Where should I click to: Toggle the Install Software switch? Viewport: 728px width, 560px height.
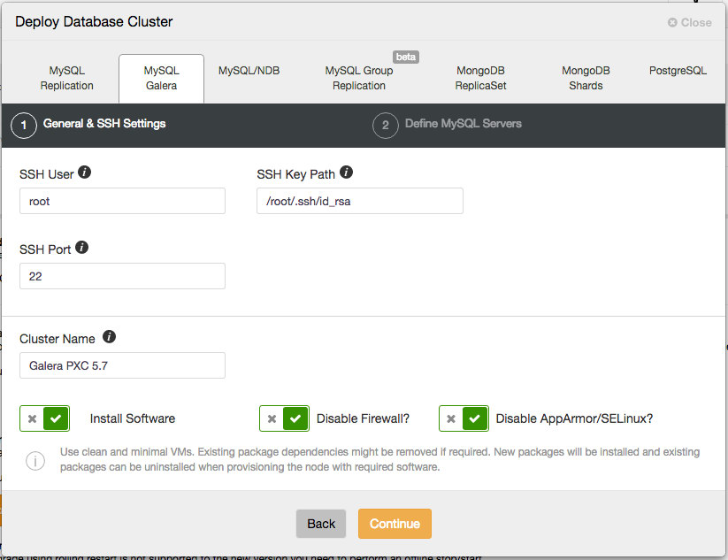44,418
